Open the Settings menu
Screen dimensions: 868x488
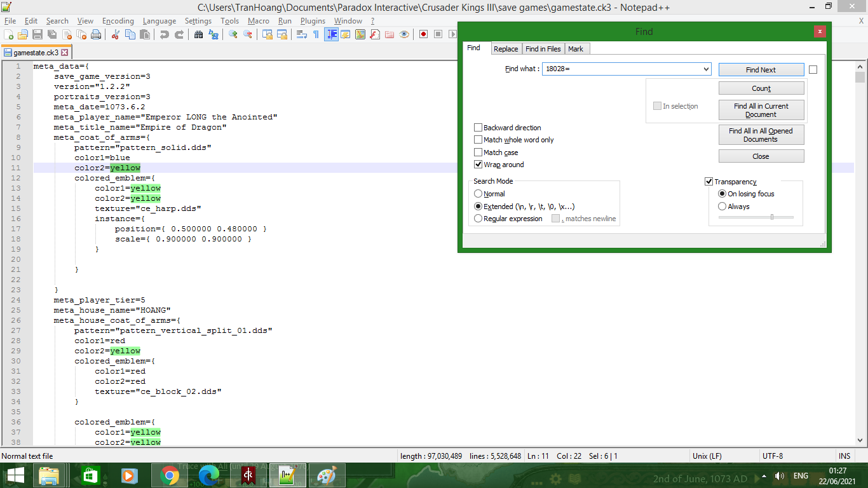198,21
